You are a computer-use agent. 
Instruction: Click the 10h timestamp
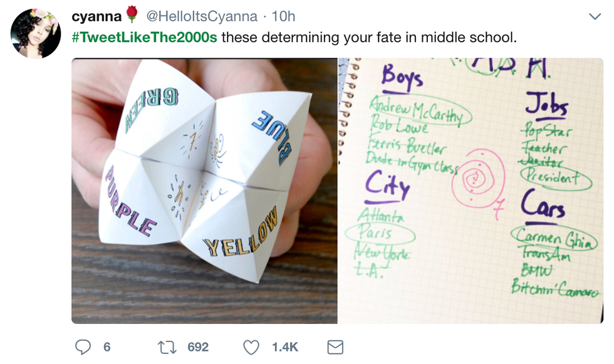click(x=282, y=16)
